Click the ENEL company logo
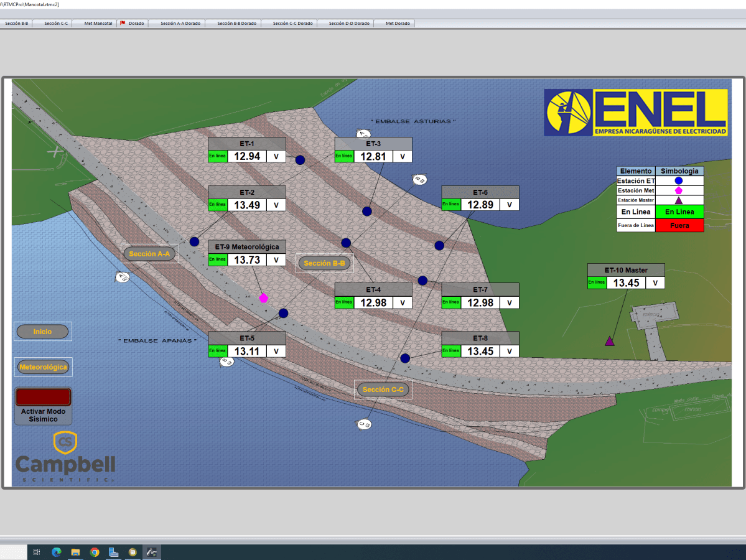The width and height of the screenshot is (746, 560). 636,113
